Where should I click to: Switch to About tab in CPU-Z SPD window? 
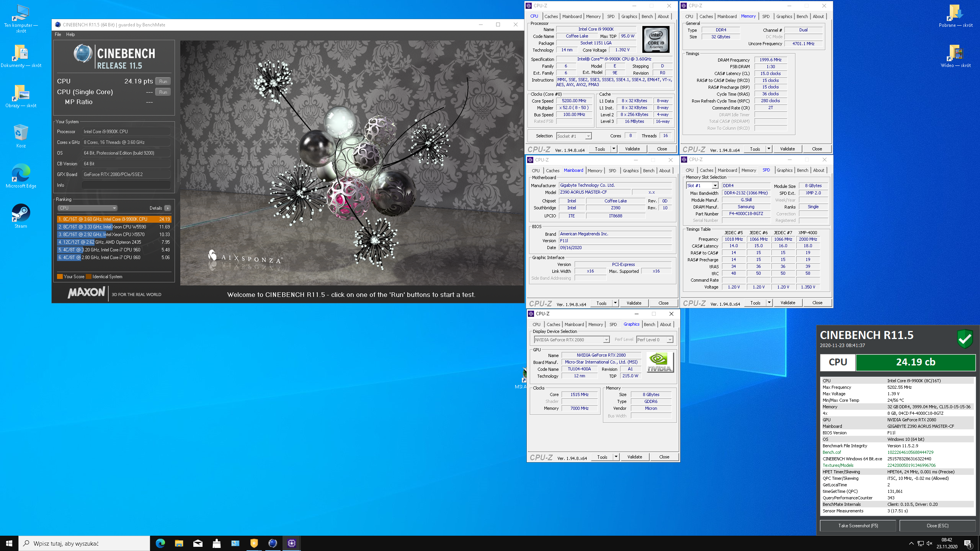818,170
